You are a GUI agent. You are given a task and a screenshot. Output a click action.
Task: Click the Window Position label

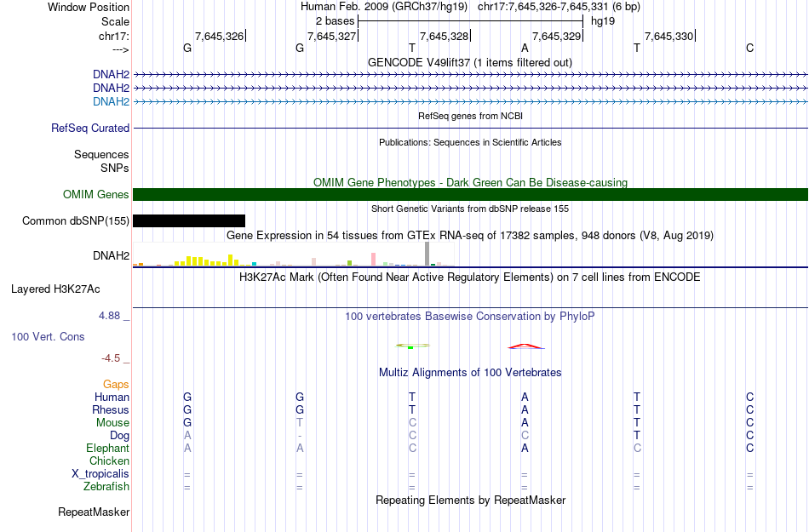[x=89, y=7]
